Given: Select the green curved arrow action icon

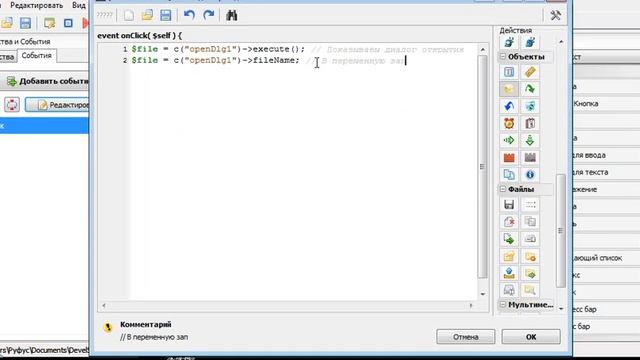Looking at the screenshot, I should tap(530, 89).
